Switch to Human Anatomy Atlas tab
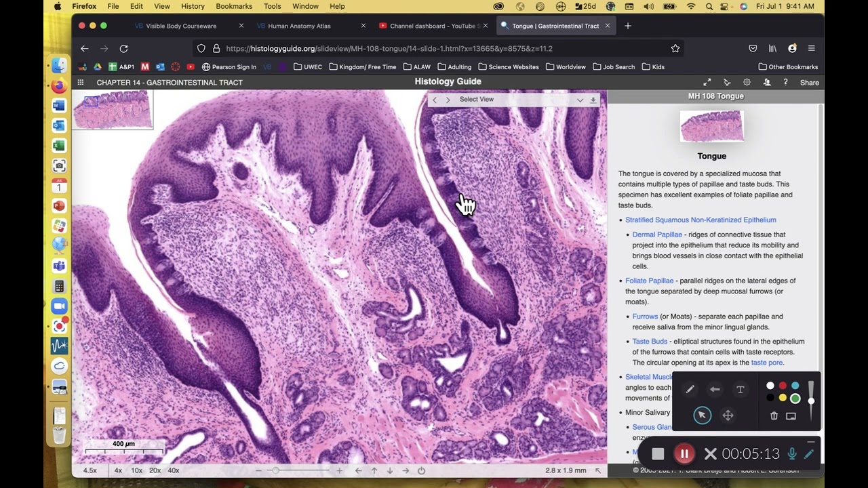Image resolution: width=868 pixels, height=488 pixels. (x=310, y=26)
